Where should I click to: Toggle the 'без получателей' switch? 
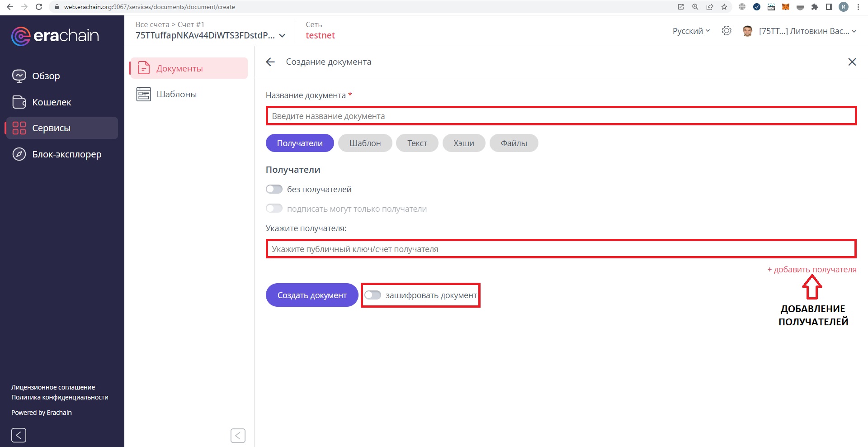tap(274, 189)
